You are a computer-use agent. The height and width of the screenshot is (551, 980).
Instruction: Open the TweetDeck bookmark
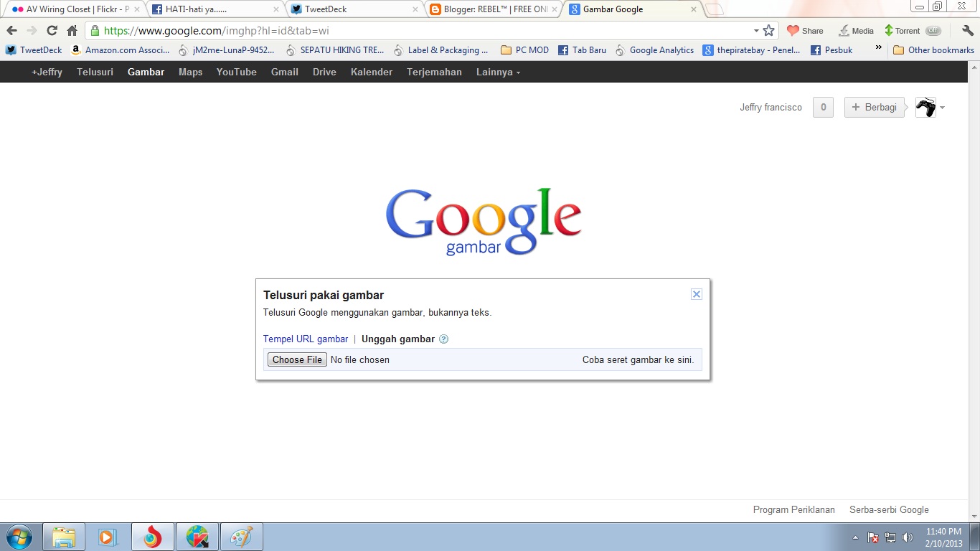coord(34,50)
